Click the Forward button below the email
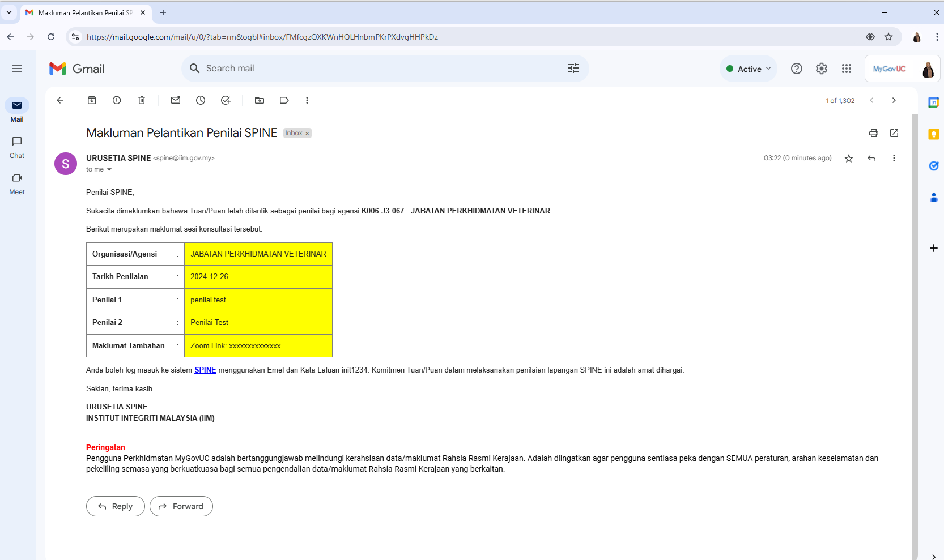The width and height of the screenshot is (944, 560). [x=181, y=506]
